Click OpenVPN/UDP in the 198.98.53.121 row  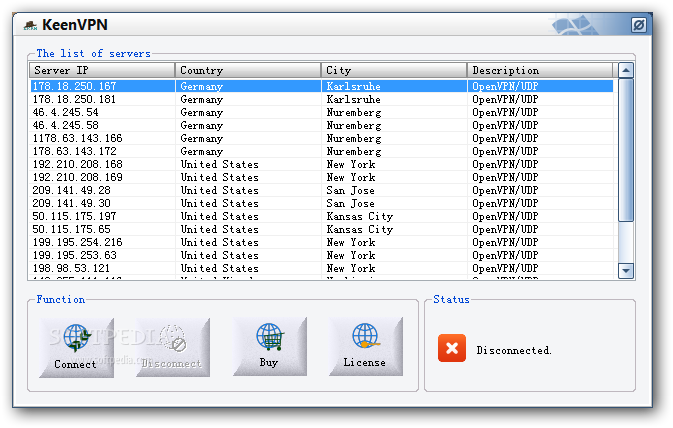(505, 268)
